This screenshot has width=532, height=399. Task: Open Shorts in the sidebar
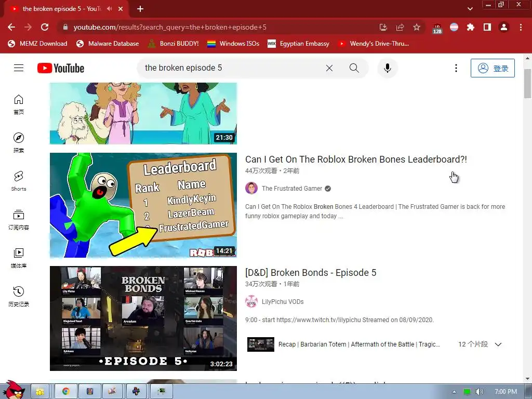[x=19, y=181]
